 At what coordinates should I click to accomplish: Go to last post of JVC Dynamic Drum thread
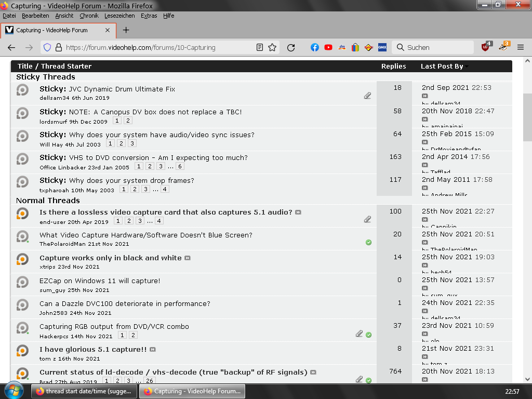(425, 96)
